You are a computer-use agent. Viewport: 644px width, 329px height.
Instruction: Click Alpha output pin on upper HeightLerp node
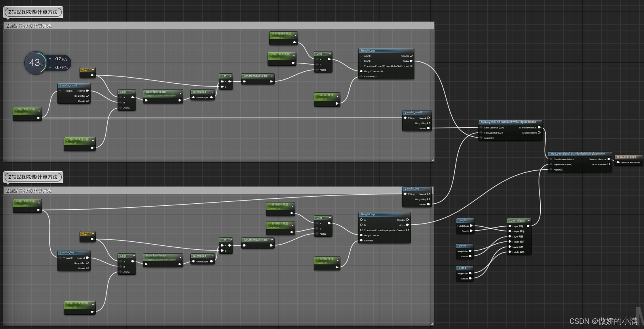411,61
